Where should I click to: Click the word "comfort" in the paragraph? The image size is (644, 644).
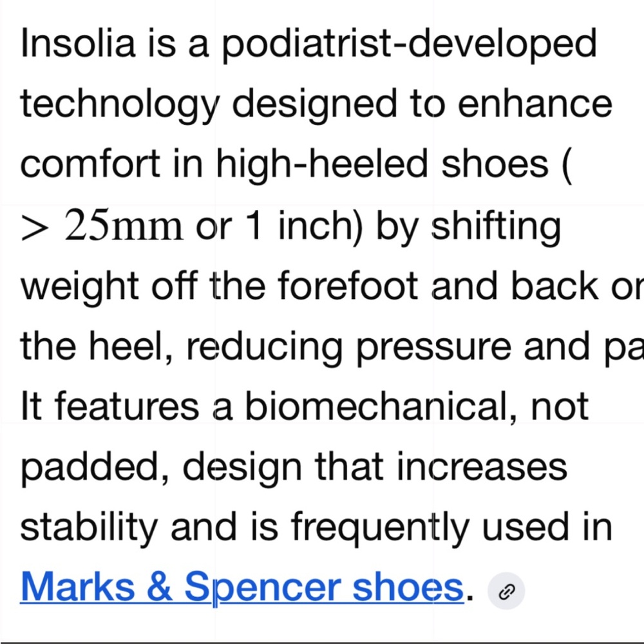(x=90, y=164)
